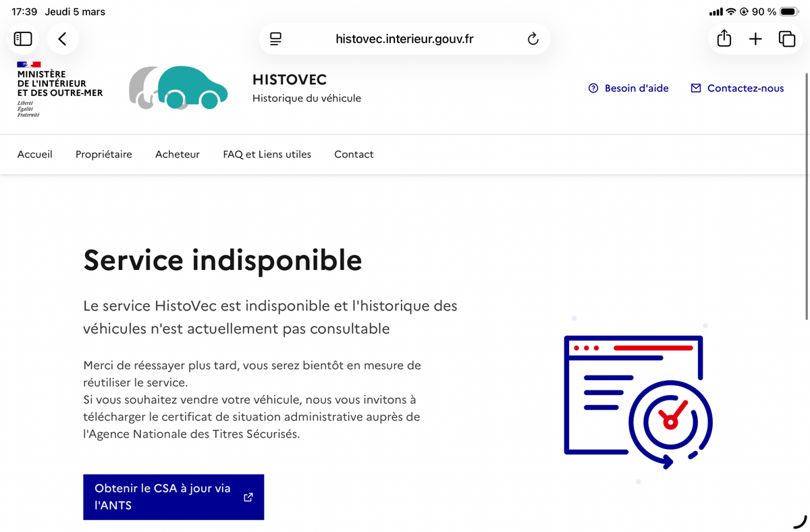Click the Ministère de l'Intérieur logo
Image resolution: width=810 pixels, height=532 pixels.
(59, 88)
